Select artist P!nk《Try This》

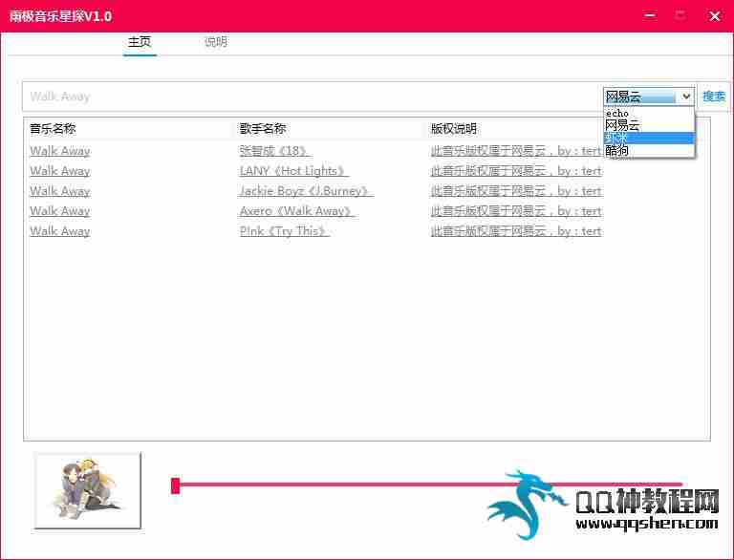285,231
